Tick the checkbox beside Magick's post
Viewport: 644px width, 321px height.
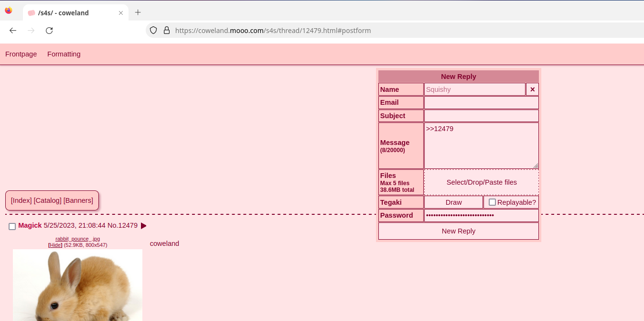(12, 226)
